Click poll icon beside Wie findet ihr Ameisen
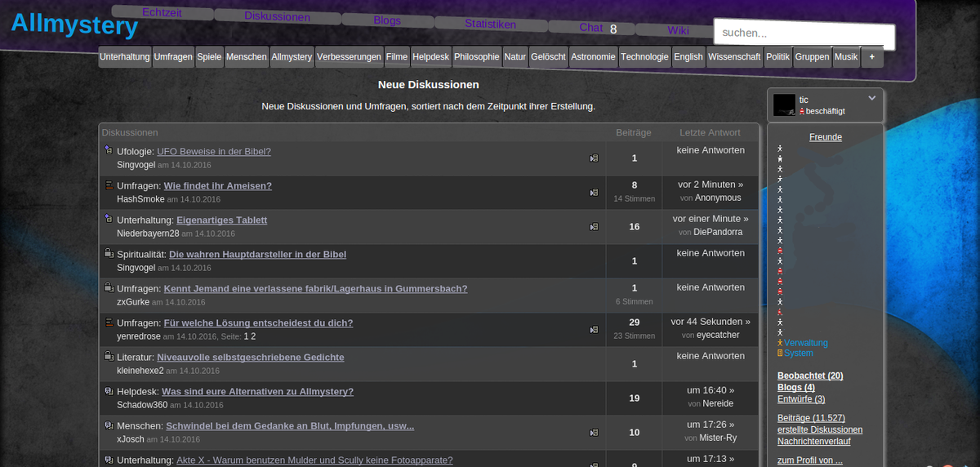This screenshot has height=467, width=980. tap(109, 185)
